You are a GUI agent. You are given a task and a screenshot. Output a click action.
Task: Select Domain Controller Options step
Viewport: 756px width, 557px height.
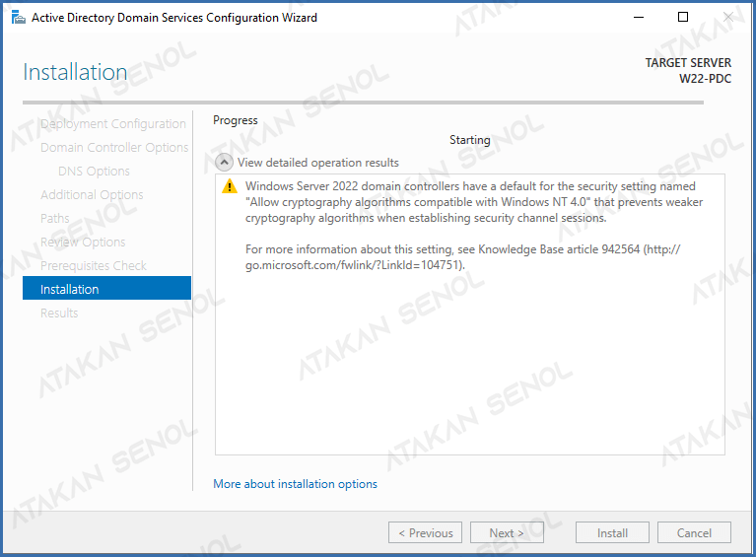point(114,148)
